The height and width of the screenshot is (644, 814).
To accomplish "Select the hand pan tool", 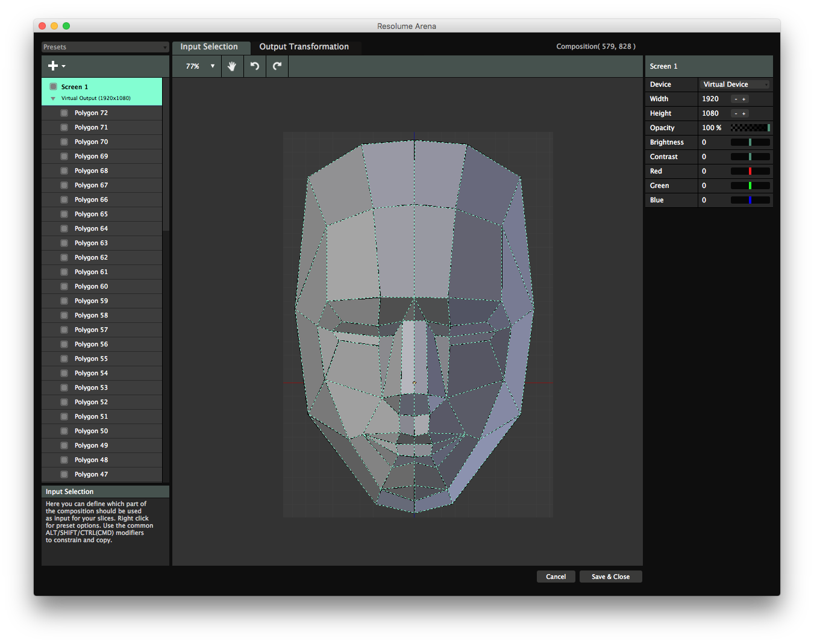I will 232,66.
